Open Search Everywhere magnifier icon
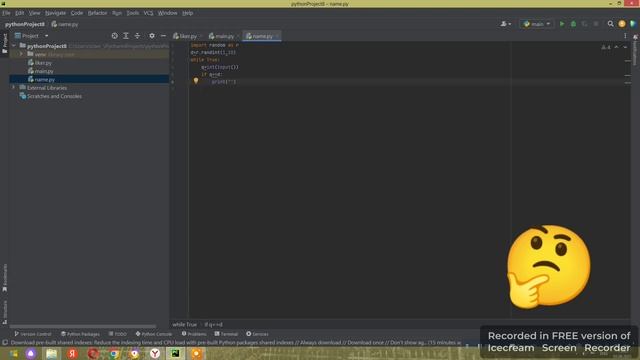Screen dimensions: 640x360 610,24
